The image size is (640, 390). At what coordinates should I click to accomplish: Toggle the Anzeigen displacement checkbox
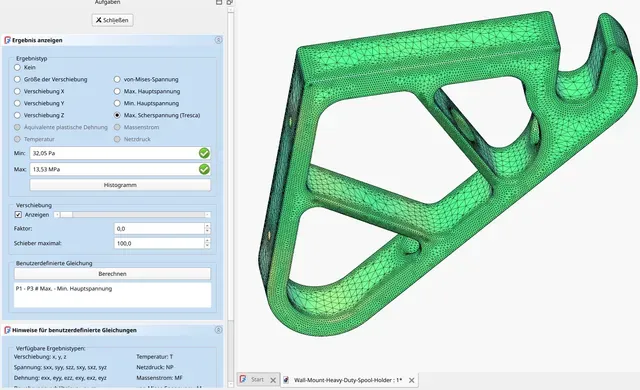pyautogui.click(x=18, y=215)
